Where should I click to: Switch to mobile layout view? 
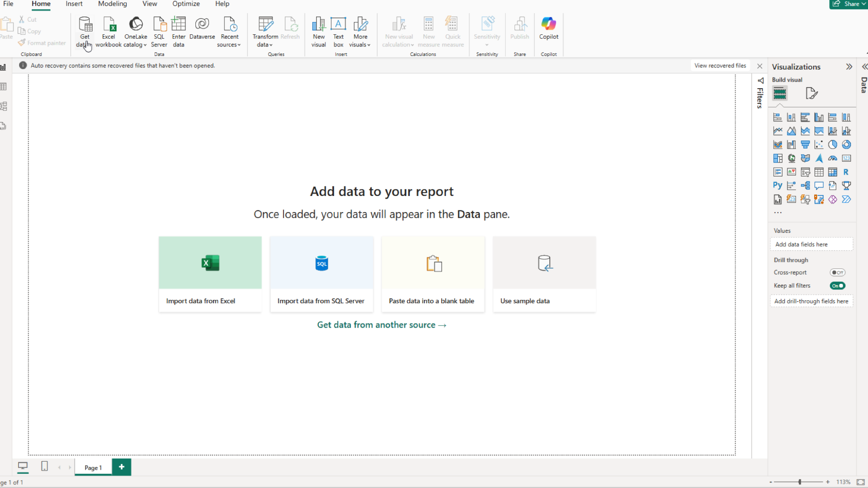coord(44,466)
